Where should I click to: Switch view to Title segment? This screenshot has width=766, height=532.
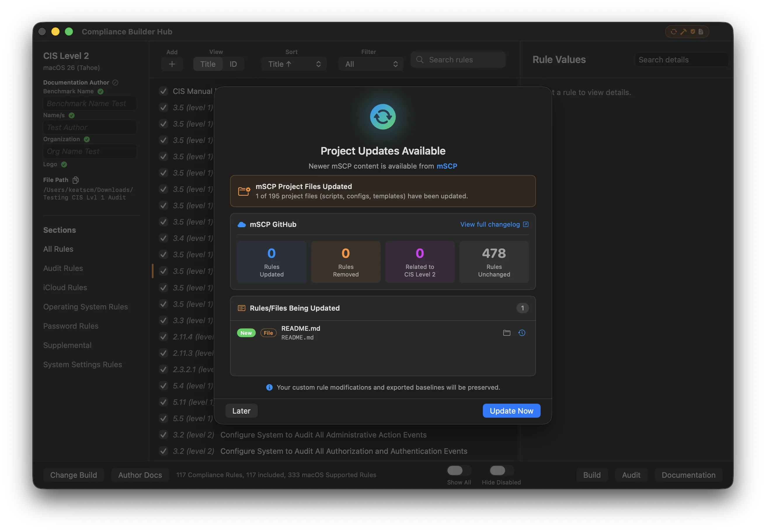click(208, 64)
